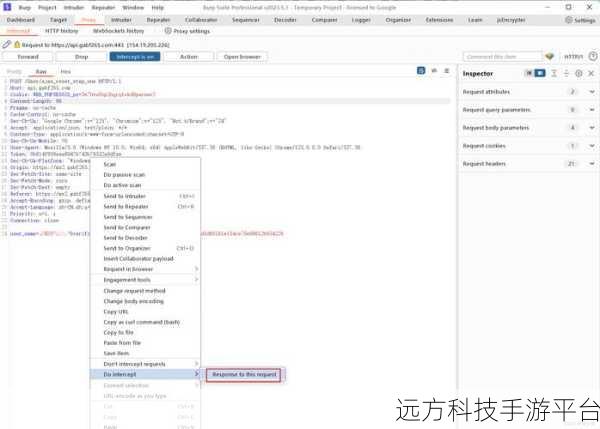Select Insert Collaborator payload entry
The width and height of the screenshot is (600, 429).
(145, 259)
